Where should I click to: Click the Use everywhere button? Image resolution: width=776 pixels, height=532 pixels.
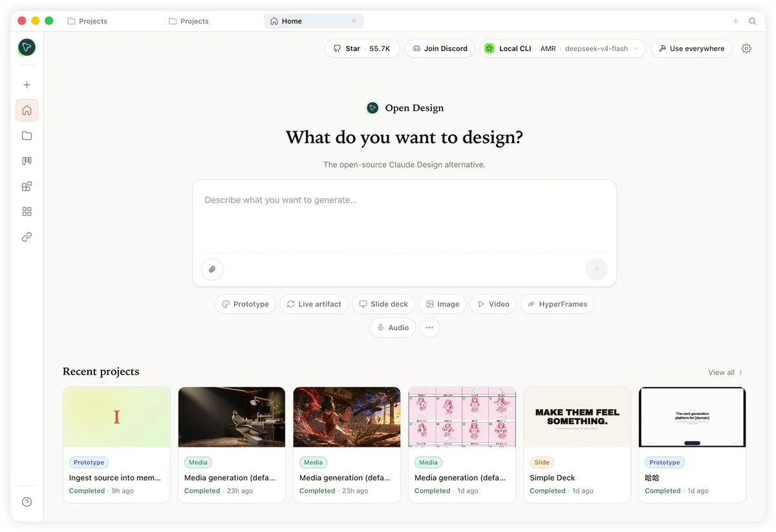(x=691, y=48)
